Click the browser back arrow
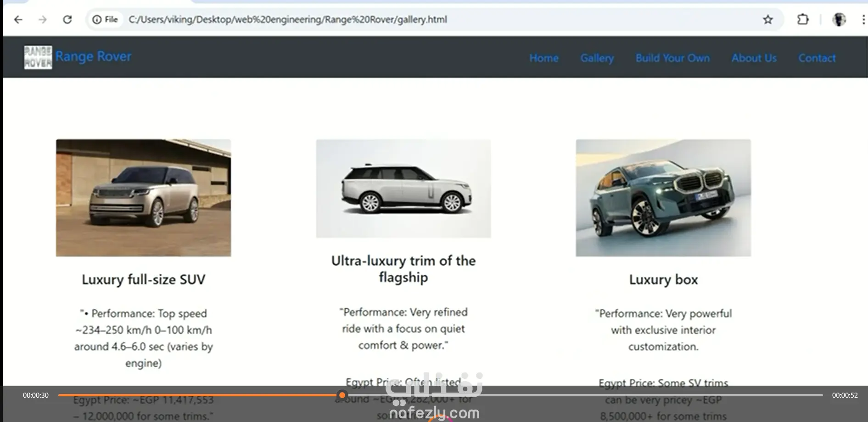This screenshot has width=868, height=422. pos(18,20)
